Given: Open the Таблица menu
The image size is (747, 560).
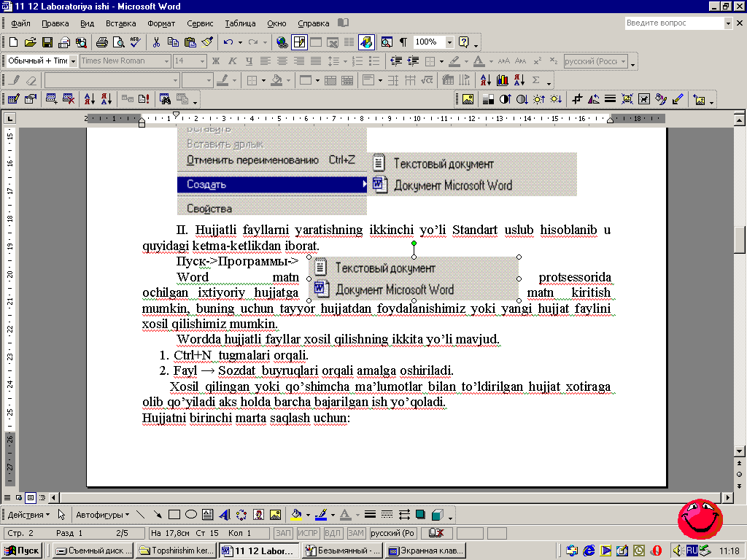Looking at the screenshot, I should [240, 23].
